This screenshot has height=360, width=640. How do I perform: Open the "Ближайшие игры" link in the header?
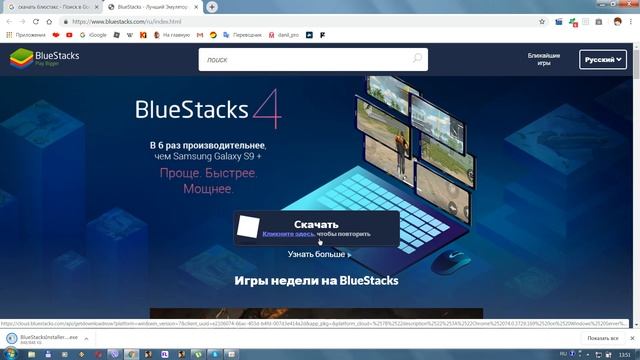point(544,59)
